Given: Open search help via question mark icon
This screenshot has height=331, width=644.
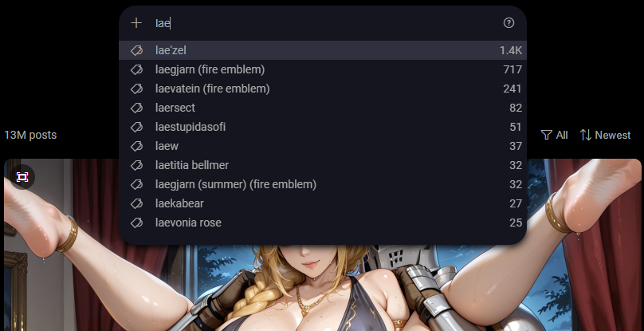Looking at the screenshot, I should (509, 23).
